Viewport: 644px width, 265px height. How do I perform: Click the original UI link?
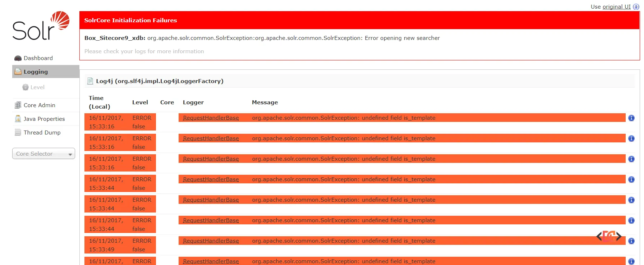616,7
